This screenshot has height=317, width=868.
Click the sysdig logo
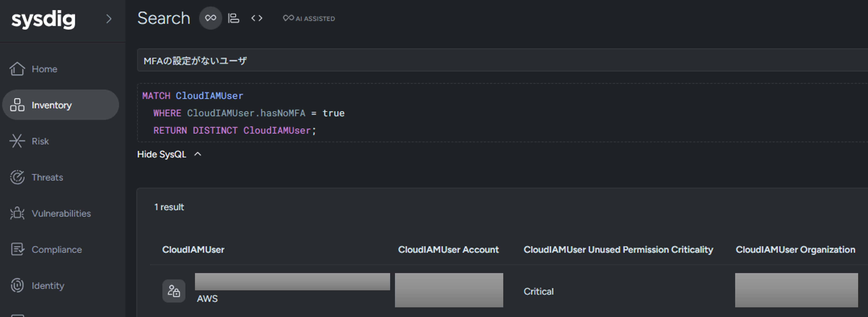[x=43, y=19]
